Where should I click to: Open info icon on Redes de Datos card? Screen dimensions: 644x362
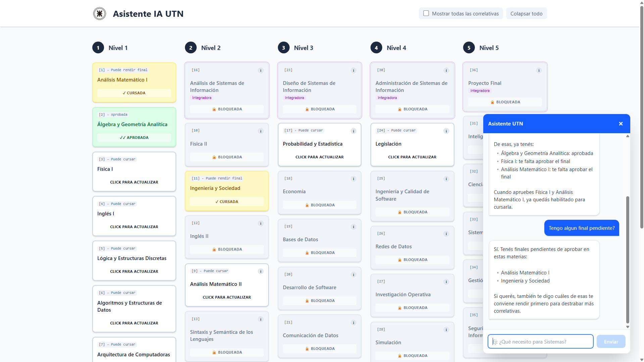click(446, 234)
